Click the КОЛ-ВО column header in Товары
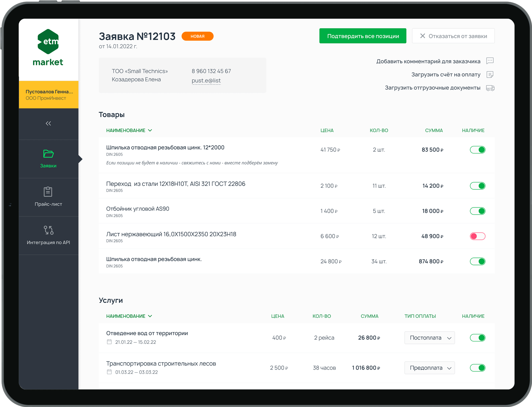This screenshot has height=407, width=532. click(x=379, y=131)
